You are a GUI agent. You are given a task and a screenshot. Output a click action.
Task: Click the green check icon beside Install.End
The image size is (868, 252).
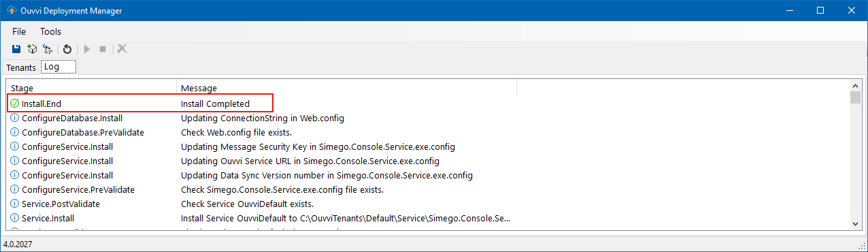pos(15,104)
